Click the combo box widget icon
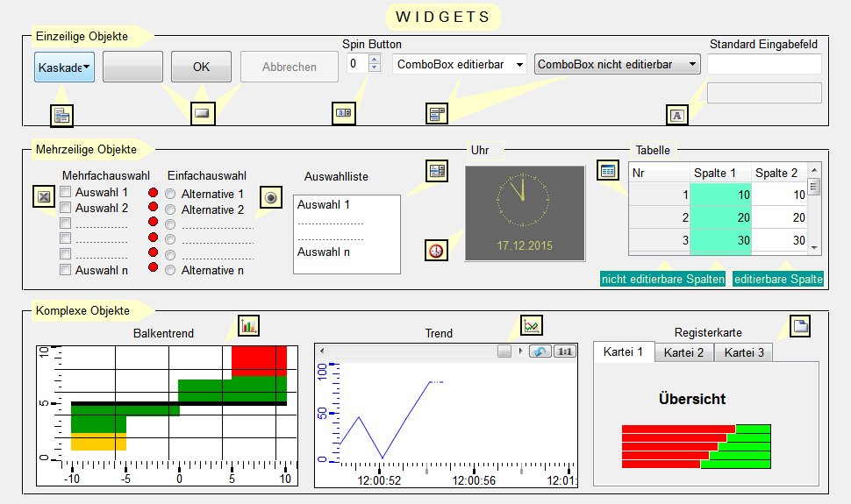The image size is (851, 504). pos(437,113)
